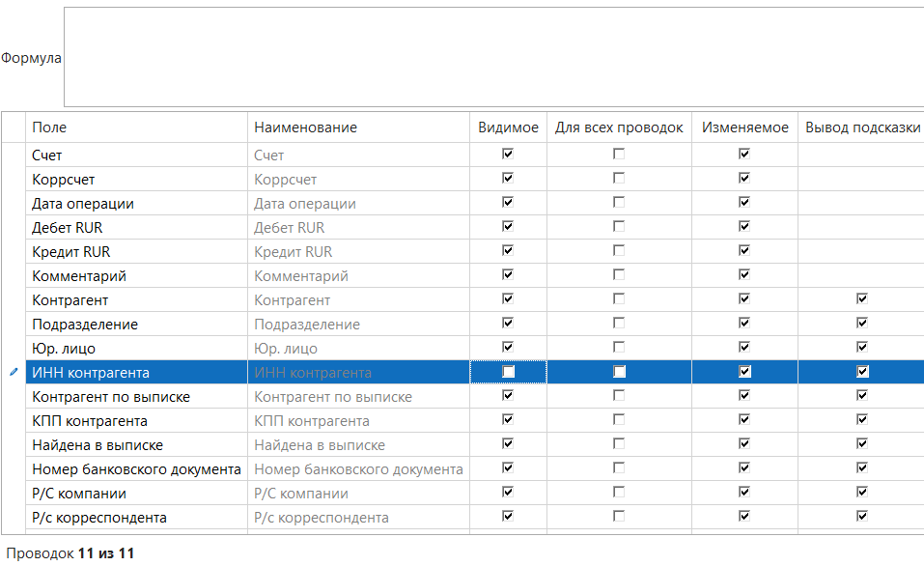Viewport: 924px width, 566px height.
Task: Uncheck Видимое checkbox for Счет row
Action: [508, 154]
